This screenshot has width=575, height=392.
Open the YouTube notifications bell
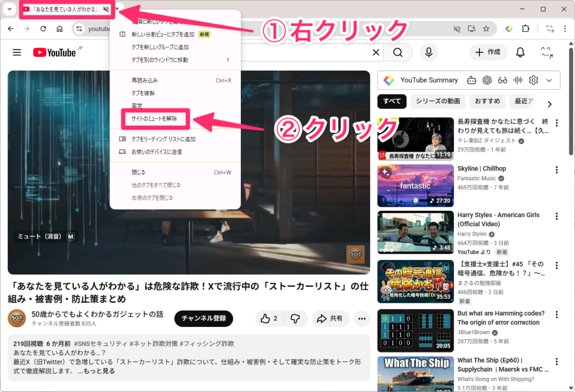tap(521, 52)
